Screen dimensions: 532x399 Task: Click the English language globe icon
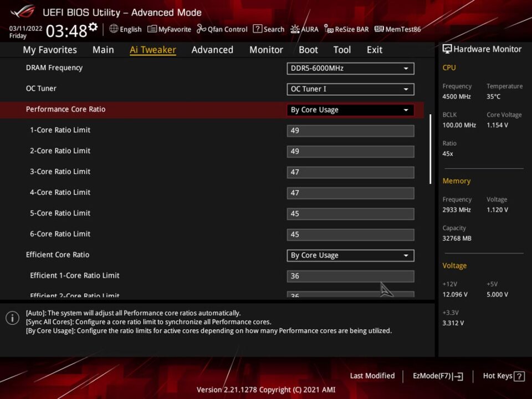[x=114, y=29]
